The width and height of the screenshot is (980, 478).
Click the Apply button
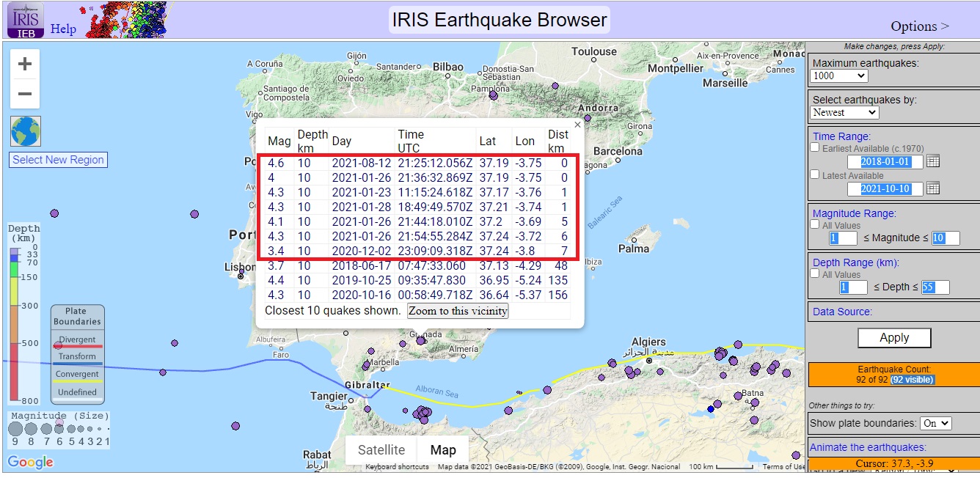tap(894, 337)
